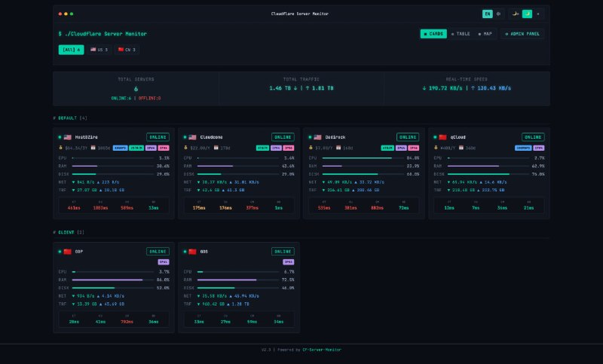Click the calendar expiry icon on qCloud

[x=461, y=148]
